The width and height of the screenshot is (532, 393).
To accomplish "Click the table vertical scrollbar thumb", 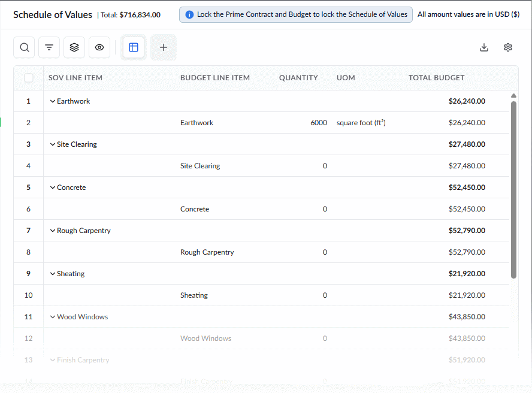I will click(513, 189).
